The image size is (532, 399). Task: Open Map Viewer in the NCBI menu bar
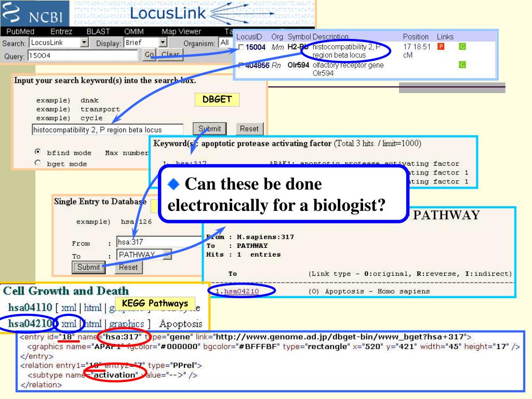181,32
